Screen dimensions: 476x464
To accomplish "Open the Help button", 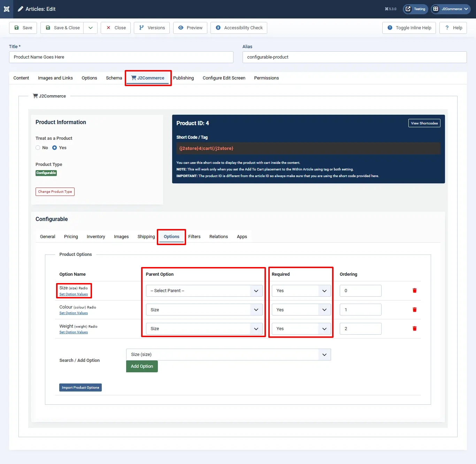I will click(453, 28).
